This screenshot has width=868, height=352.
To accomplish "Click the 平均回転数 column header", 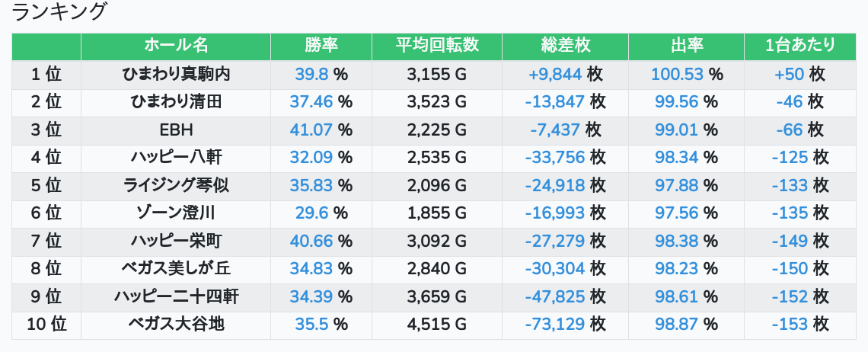I will (437, 46).
